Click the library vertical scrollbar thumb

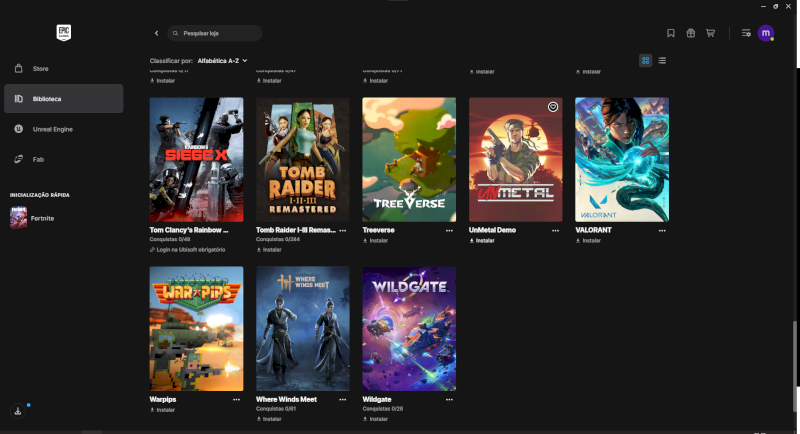[795, 366]
